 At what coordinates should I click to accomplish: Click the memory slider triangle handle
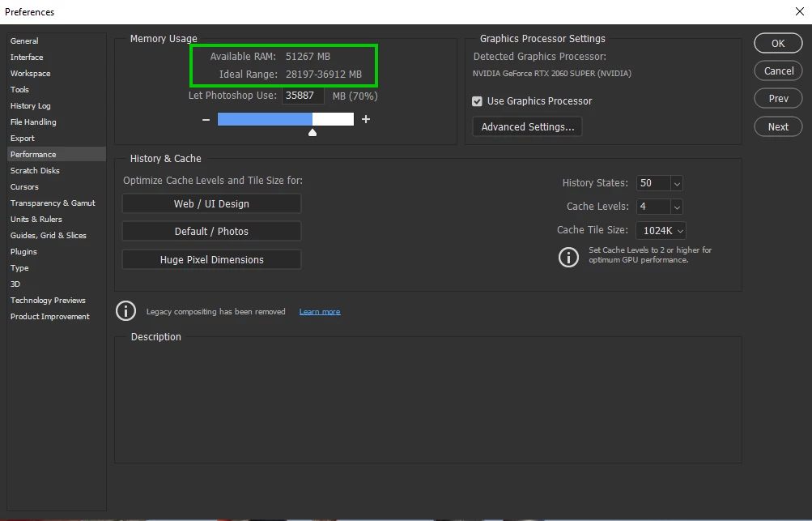312,133
